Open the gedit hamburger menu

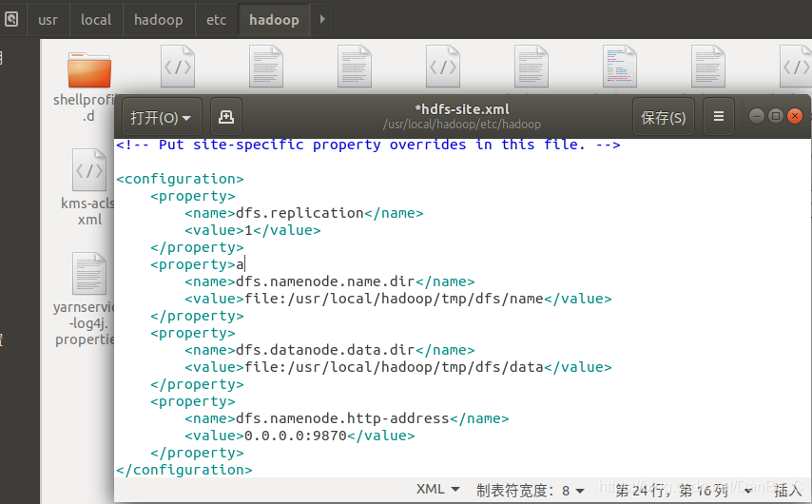coord(718,117)
